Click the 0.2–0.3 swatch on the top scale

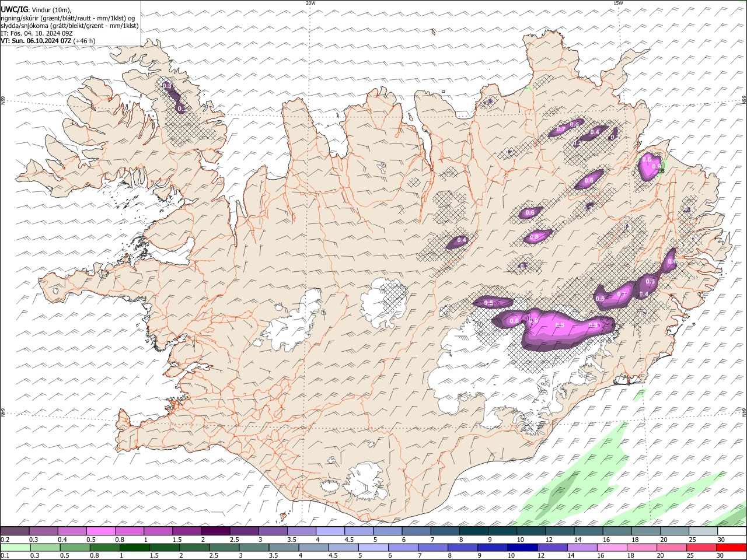click(x=15, y=531)
